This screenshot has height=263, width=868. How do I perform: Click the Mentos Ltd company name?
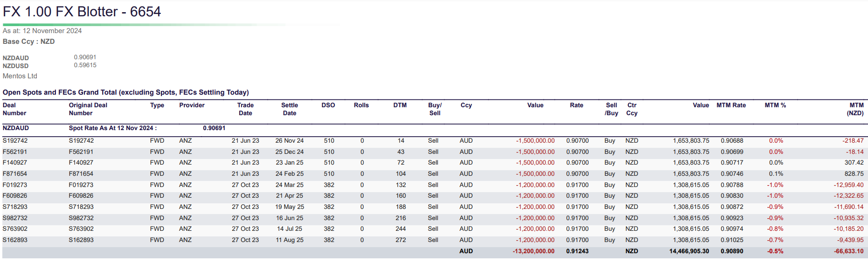coord(20,76)
